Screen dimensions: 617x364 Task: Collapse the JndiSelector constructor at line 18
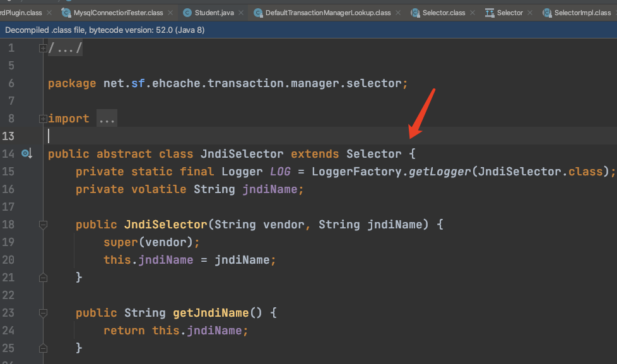pyautogui.click(x=43, y=225)
